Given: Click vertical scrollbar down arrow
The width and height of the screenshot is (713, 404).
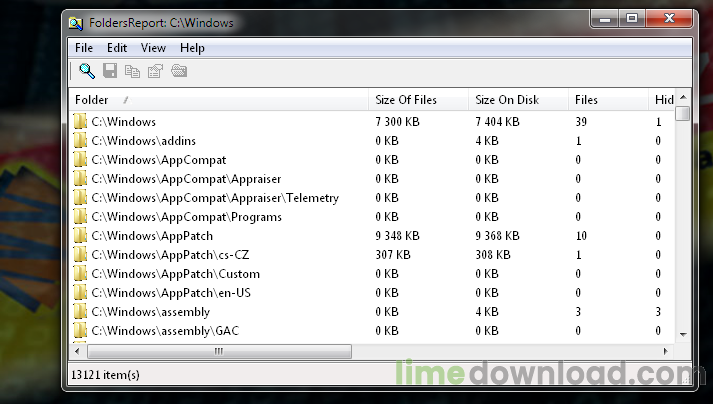Looking at the screenshot, I should [683, 335].
